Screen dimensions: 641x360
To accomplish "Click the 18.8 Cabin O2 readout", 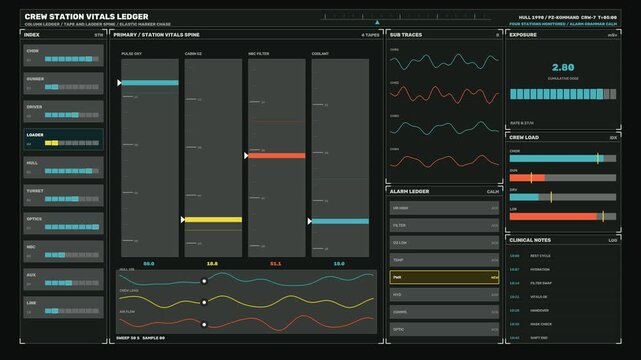I will (212, 264).
